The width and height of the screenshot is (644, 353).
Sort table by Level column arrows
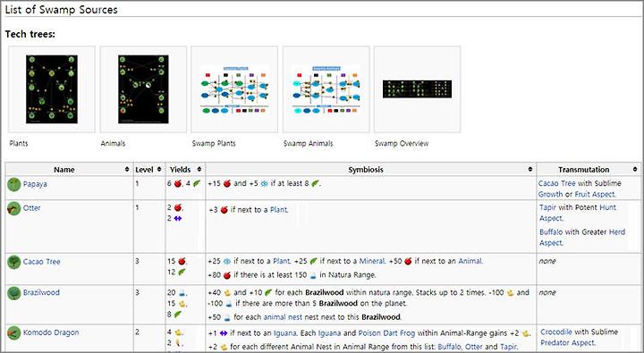click(x=159, y=169)
